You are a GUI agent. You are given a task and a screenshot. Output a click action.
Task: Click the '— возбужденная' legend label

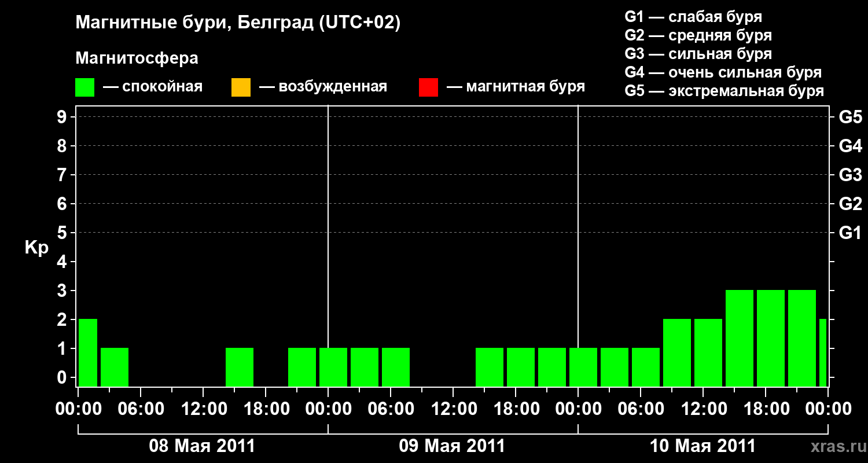pyautogui.click(x=323, y=87)
